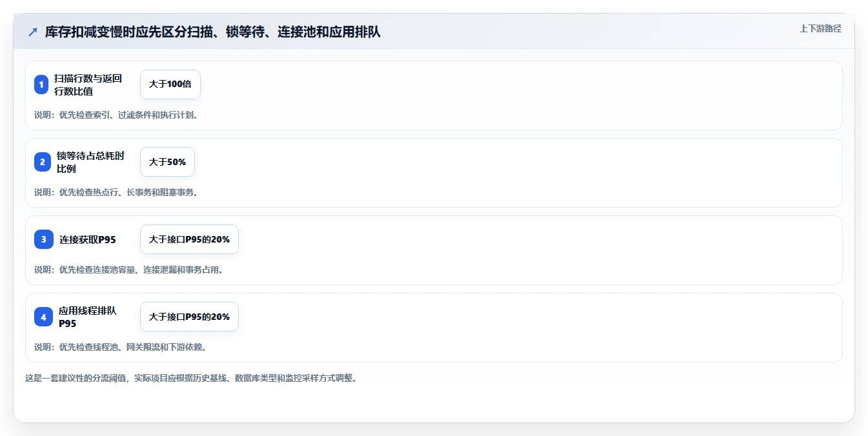Click the footer note starting 这是一套建议性的分流阈值
This screenshot has height=436, width=868.
(191, 378)
